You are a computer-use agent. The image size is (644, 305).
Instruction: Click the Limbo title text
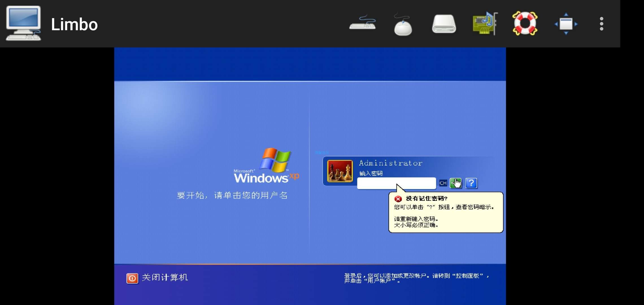(x=74, y=24)
